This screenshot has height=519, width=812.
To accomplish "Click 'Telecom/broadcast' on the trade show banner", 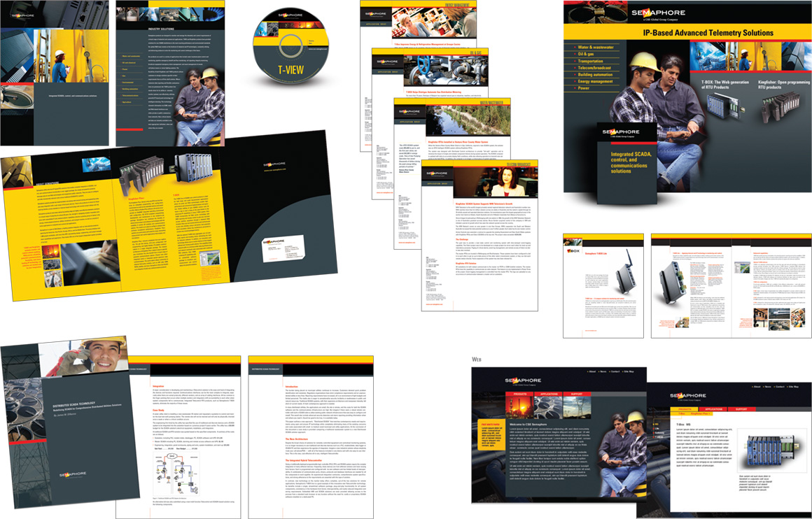I will [x=594, y=68].
